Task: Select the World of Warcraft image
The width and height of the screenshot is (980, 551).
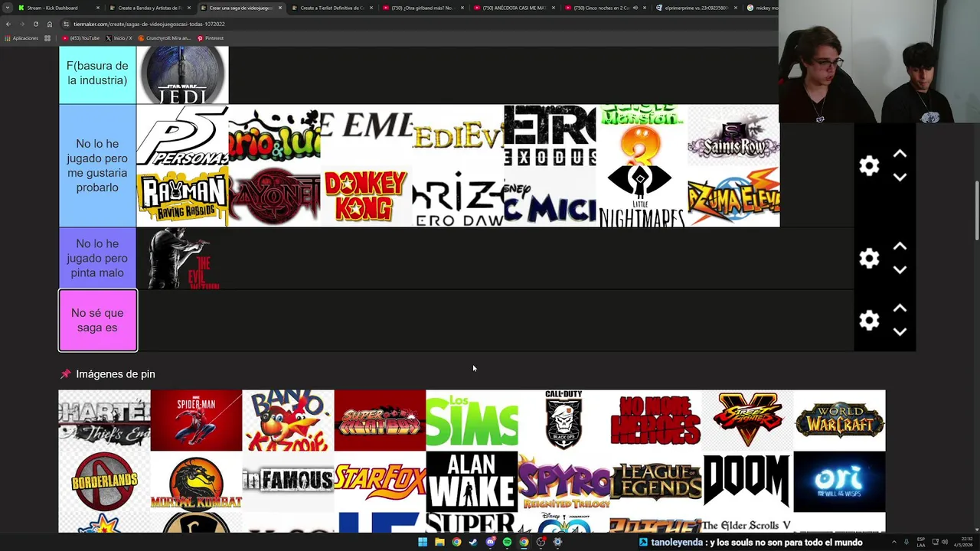Action: pyautogui.click(x=839, y=420)
